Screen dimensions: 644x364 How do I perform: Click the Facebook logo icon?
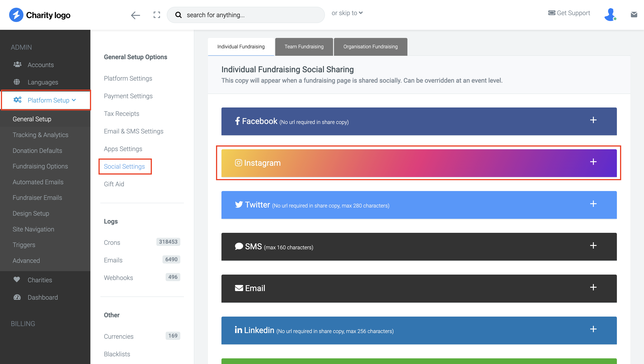(x=237, y=121)
